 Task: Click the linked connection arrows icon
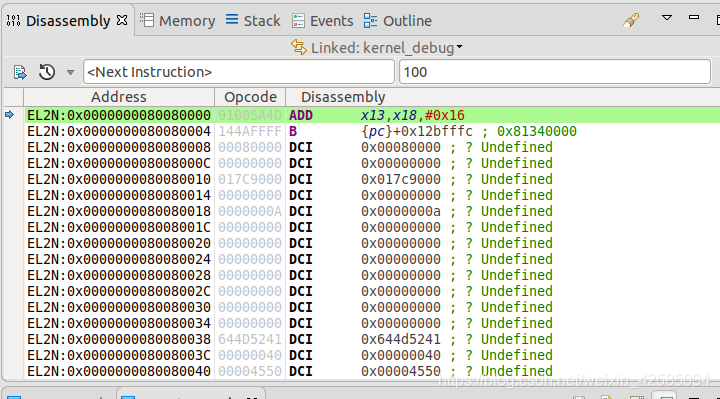click(299, 47)
